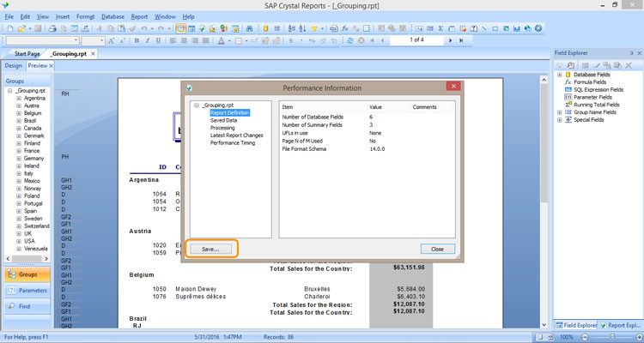Toggle Bold formatting
644x343 pixels.
click(137, 40)
